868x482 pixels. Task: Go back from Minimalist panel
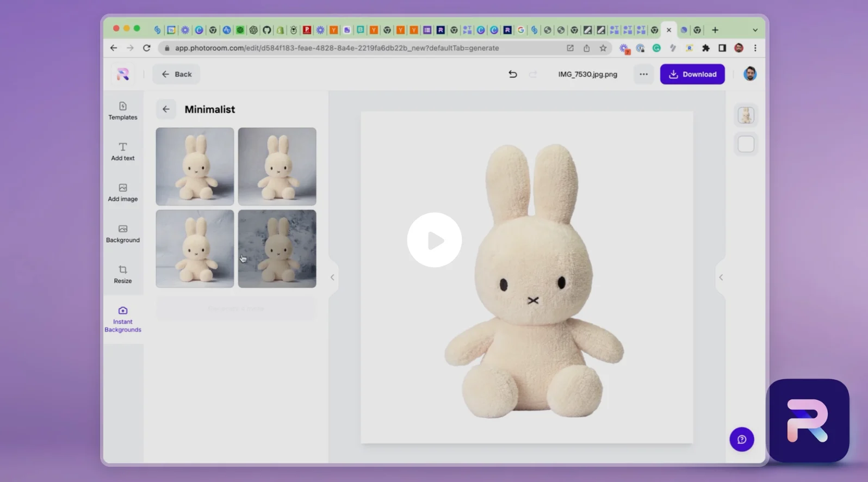166,109
